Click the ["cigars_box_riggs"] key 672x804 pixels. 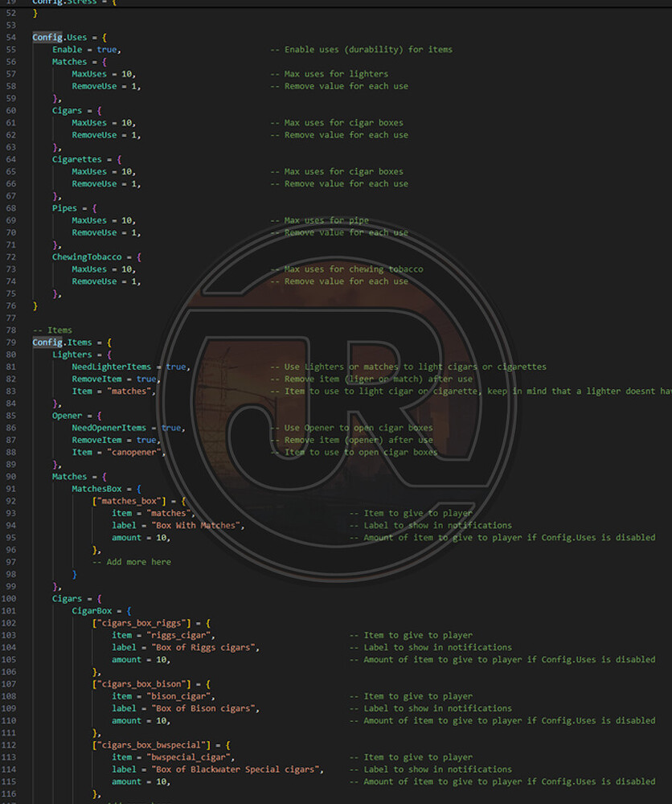pyautogui.click(x=141, y=624)
